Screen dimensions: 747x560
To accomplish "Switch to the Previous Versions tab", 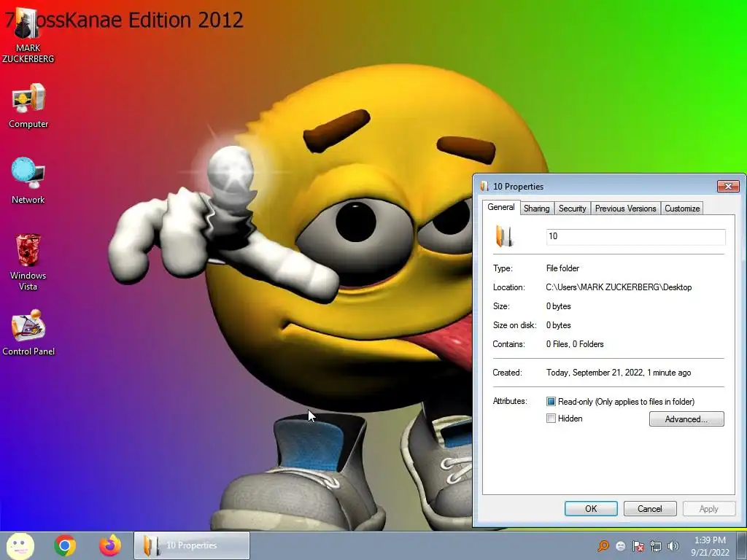I will pyautogui.click(x=625, y=209).
